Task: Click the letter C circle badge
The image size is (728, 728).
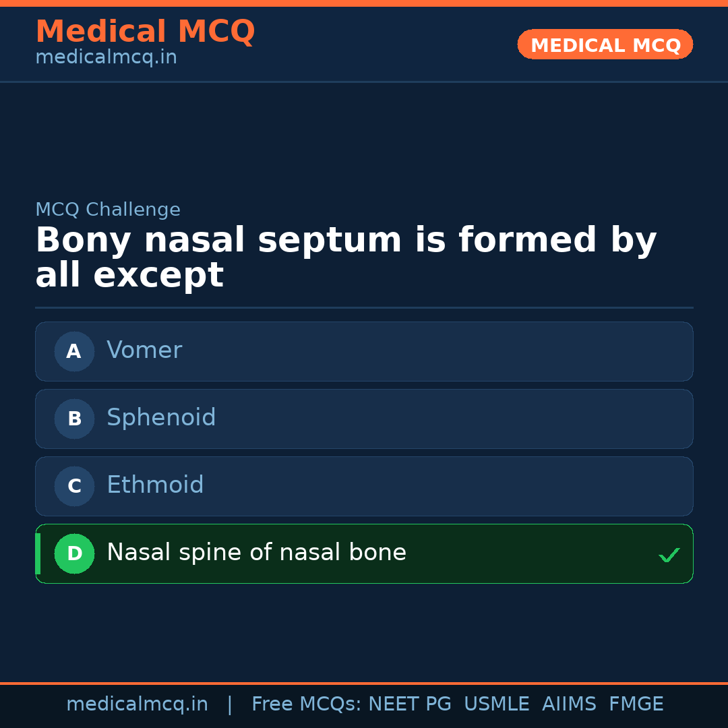Action: coord(74,486)
